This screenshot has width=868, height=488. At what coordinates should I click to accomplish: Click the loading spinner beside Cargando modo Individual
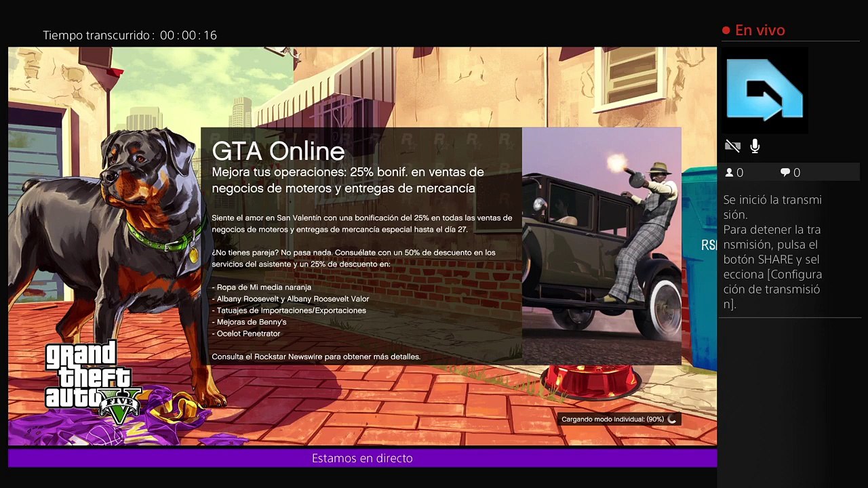tap(672, 420)
